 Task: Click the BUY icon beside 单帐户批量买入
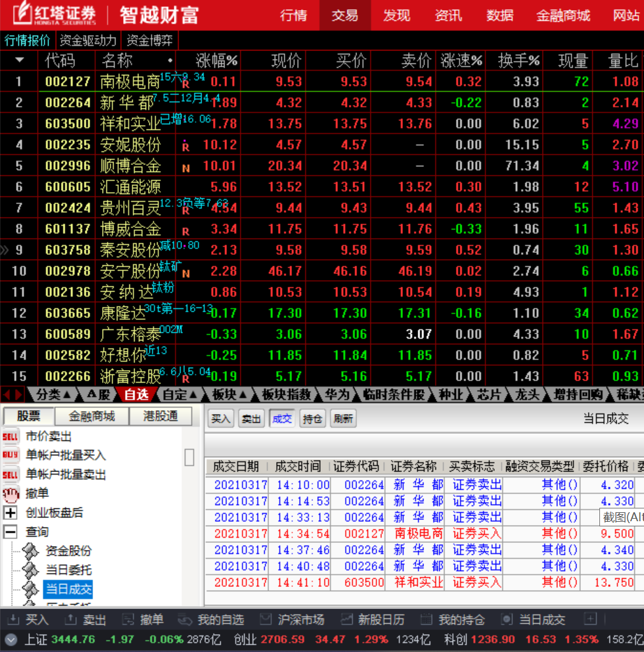click(10, 455)
